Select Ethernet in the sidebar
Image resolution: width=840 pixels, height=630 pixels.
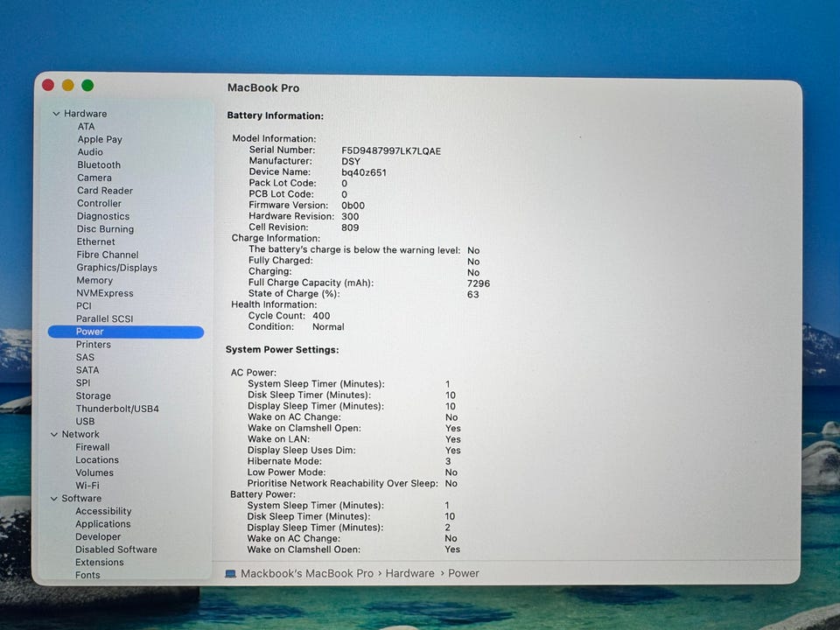[96, 242]
